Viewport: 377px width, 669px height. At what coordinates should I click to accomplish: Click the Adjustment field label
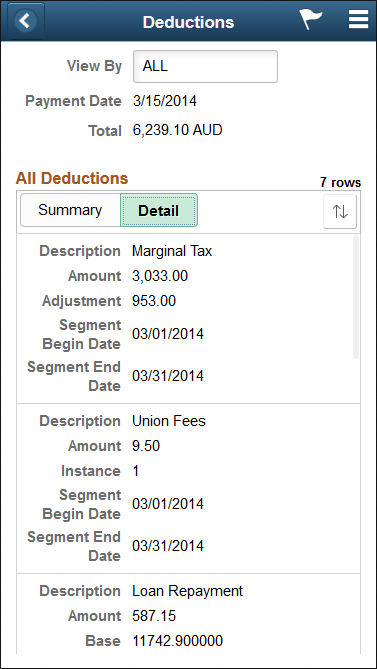pyautogui.click(x=81, y=301)
